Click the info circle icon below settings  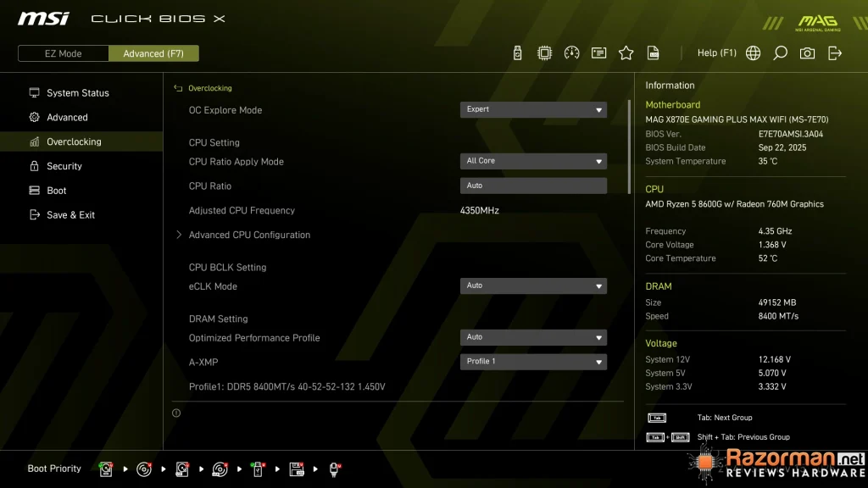pyautogui.click(x=176, y=413)
